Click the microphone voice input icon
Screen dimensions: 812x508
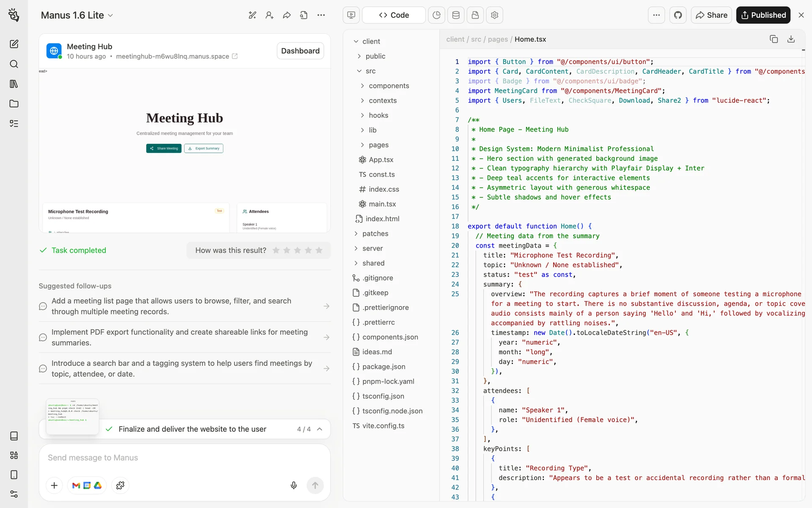[294, 485]
